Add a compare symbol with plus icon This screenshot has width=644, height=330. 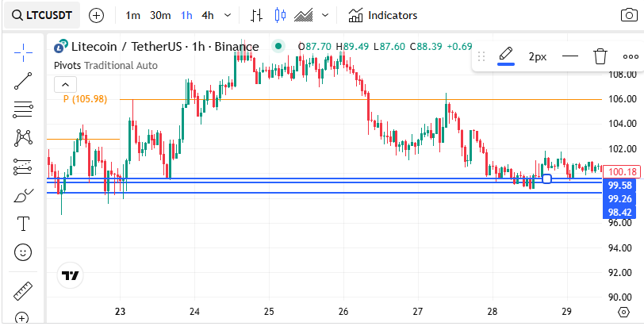(97, 16)
